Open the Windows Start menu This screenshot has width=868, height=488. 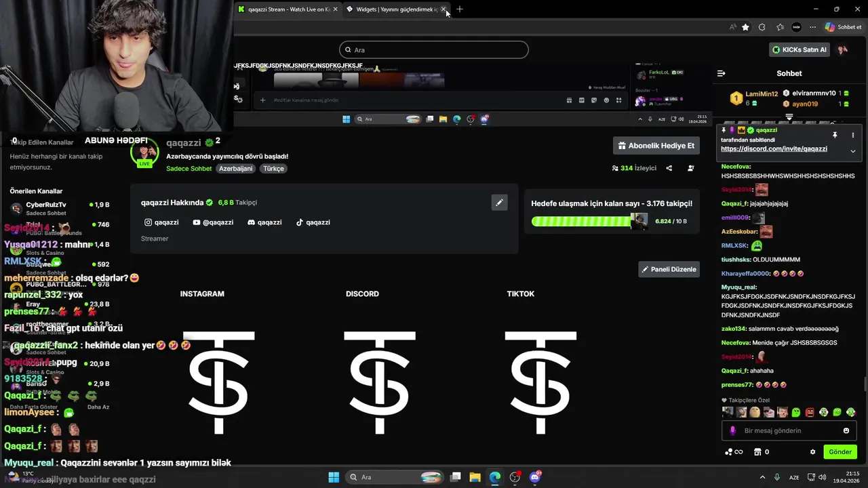(x=334, y=477)
